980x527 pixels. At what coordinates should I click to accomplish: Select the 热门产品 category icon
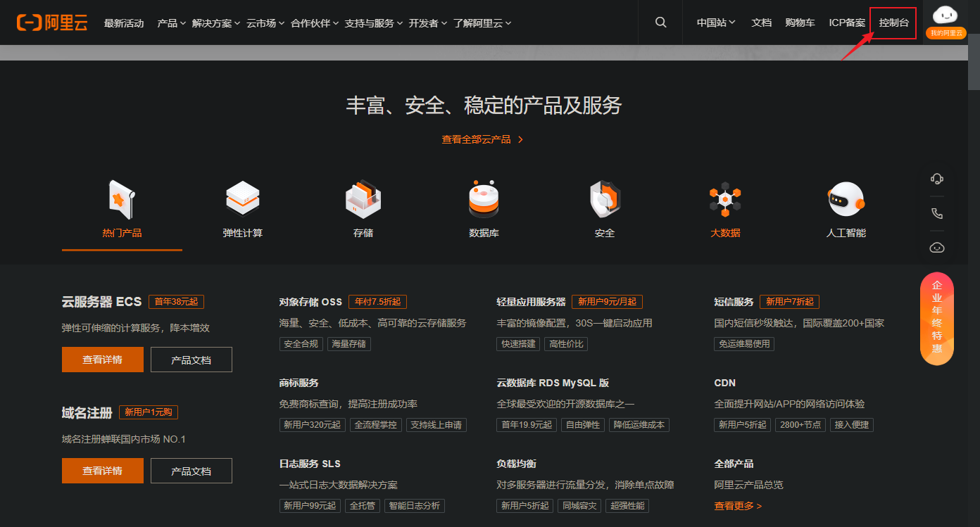point(122,199)
